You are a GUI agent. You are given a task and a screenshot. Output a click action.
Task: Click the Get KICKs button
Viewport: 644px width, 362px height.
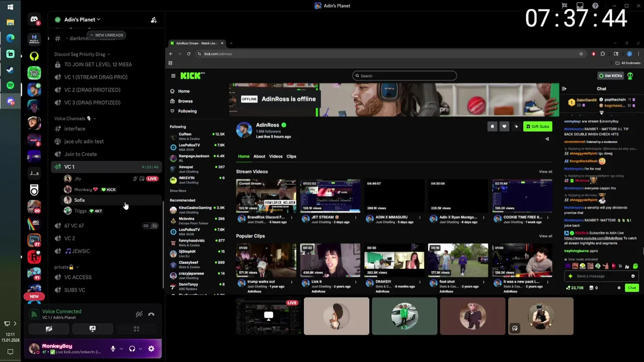(x=610, y=76)
